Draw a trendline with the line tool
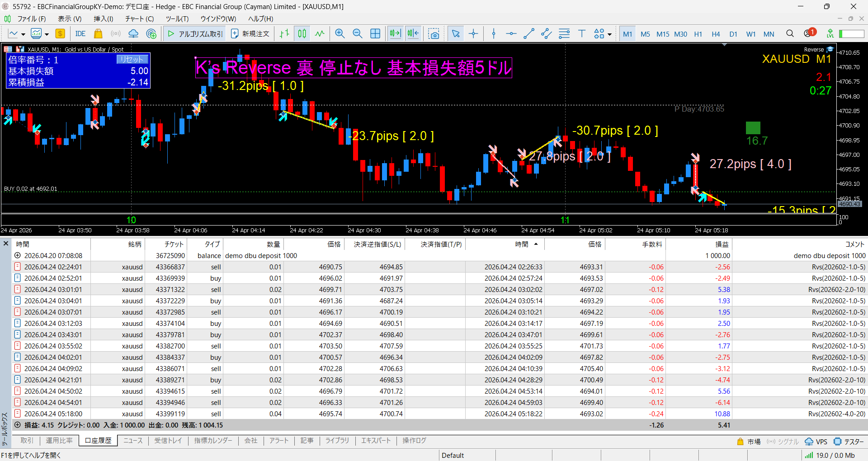This screenshot has height=461, width=868. click(528, 34)
